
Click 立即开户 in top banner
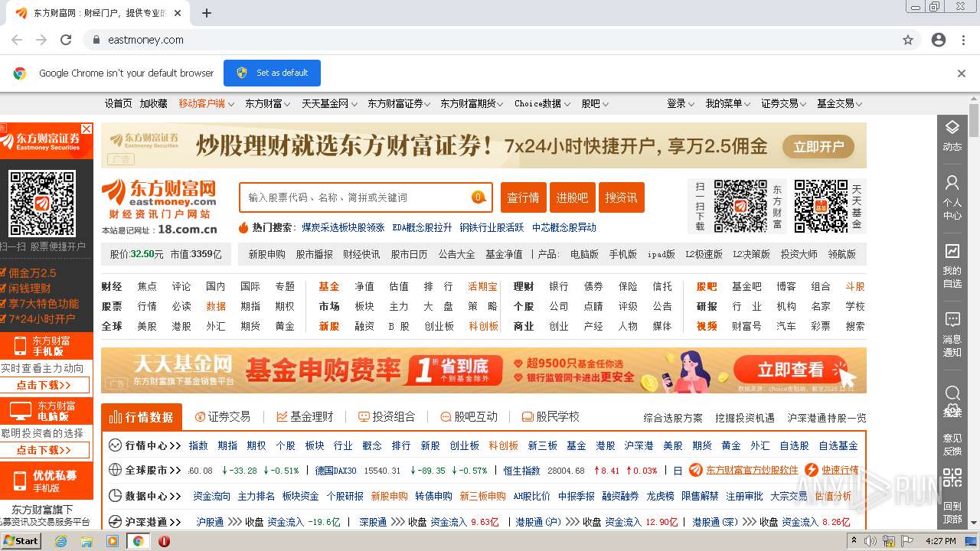[818, 146]
